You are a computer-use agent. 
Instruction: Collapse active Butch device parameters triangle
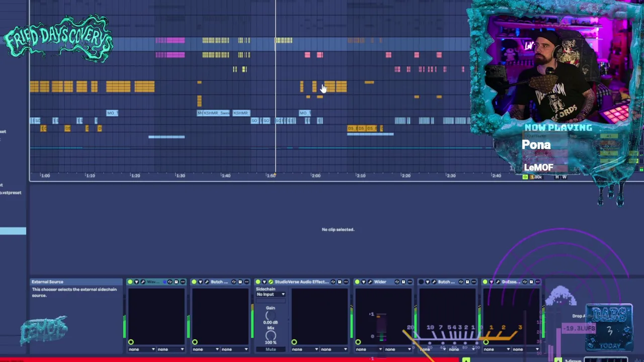[x=200, y=282]
